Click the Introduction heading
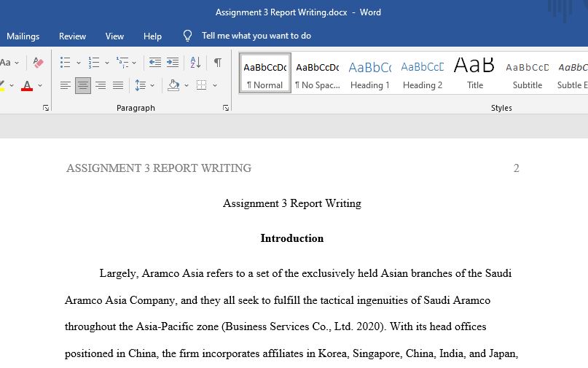Viewport: 588px width, 368px height. pos(292,238)
